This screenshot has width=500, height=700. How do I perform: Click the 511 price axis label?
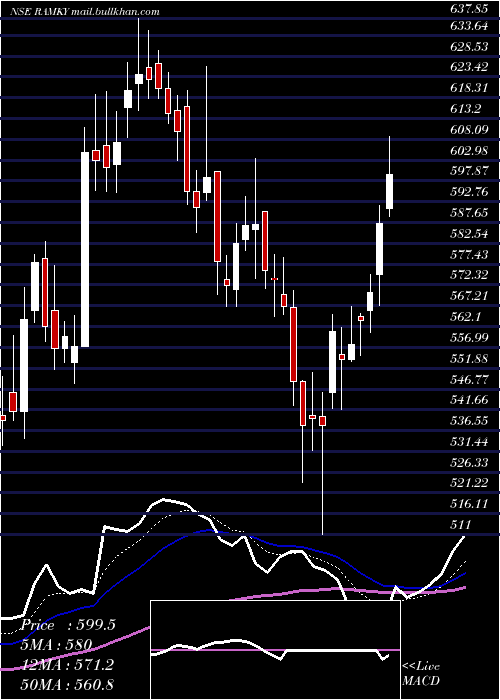tap(461, 524)
